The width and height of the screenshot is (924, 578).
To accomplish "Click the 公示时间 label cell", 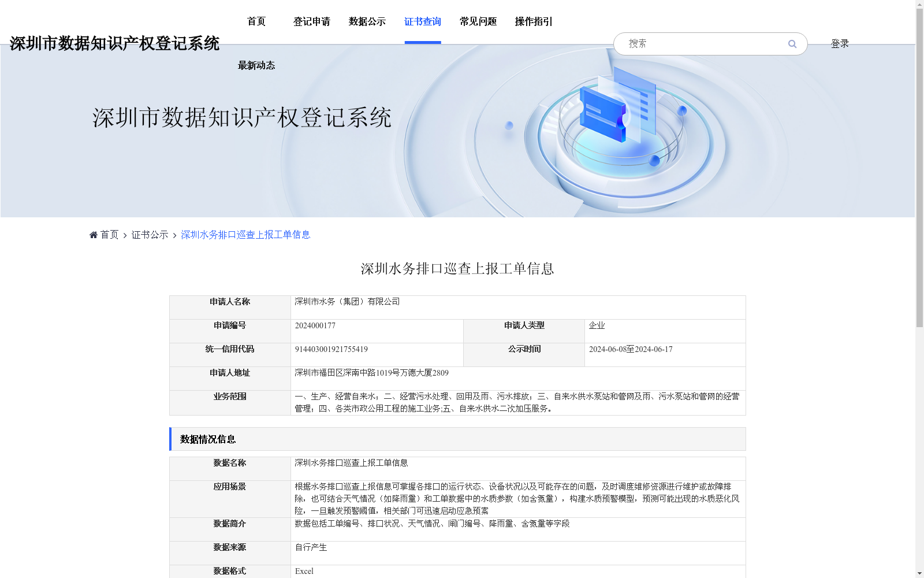I will point(524,355).
